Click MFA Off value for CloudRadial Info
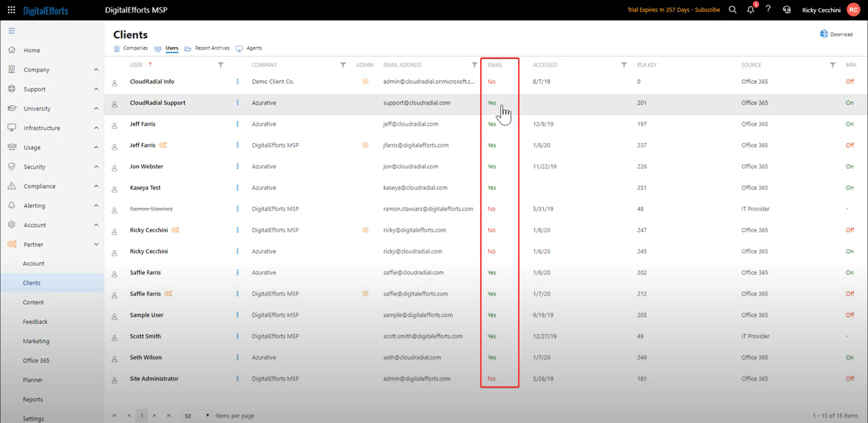868x423 pixels. [x=850, y=81]
